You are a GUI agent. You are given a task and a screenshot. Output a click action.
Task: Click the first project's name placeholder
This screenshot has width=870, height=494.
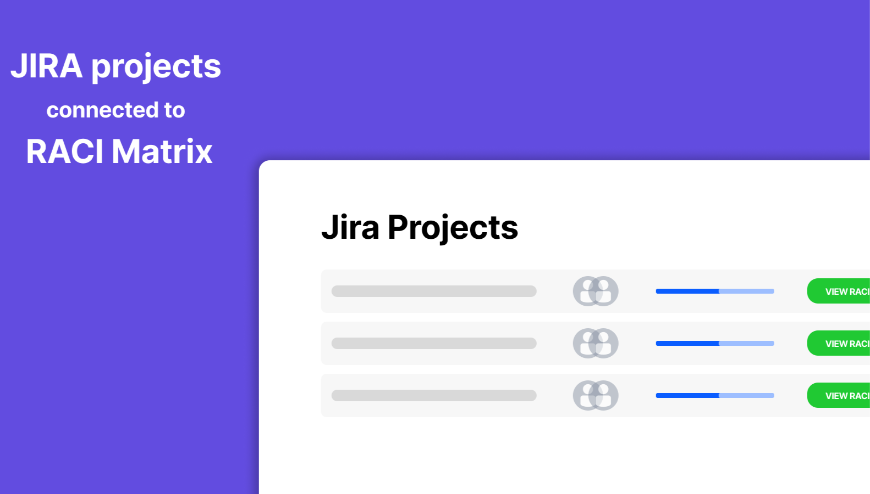[433, 291]
